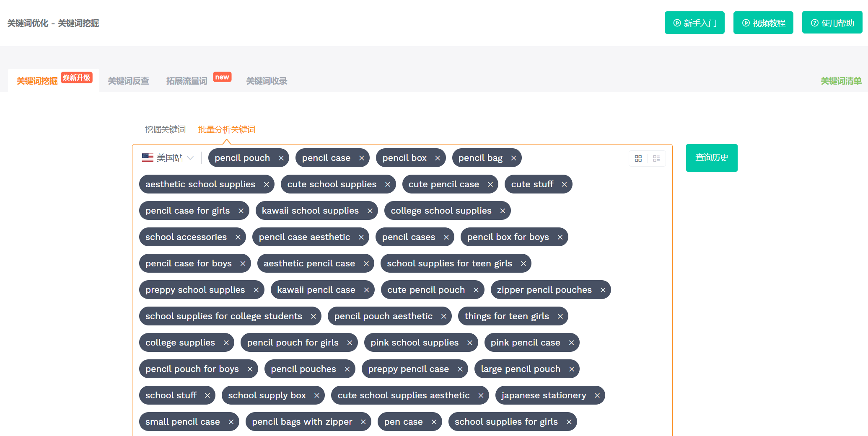
Task: Click the 使用帮助 button
Action: [x=832, y=23]
